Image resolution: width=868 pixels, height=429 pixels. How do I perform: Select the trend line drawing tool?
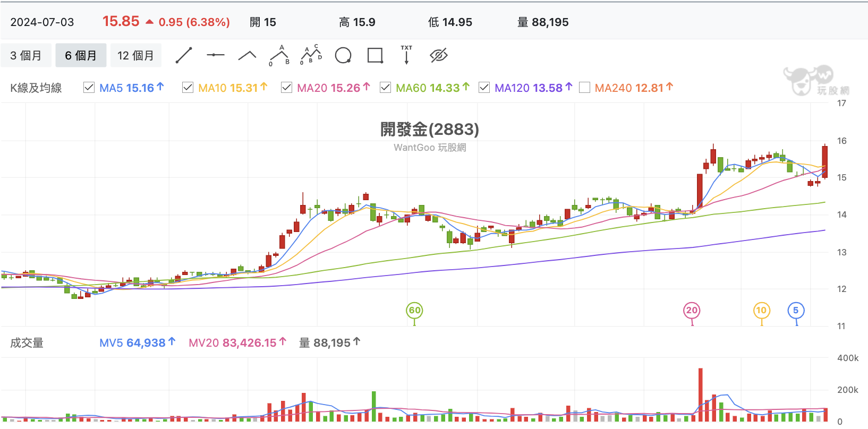tap(184, 55)
